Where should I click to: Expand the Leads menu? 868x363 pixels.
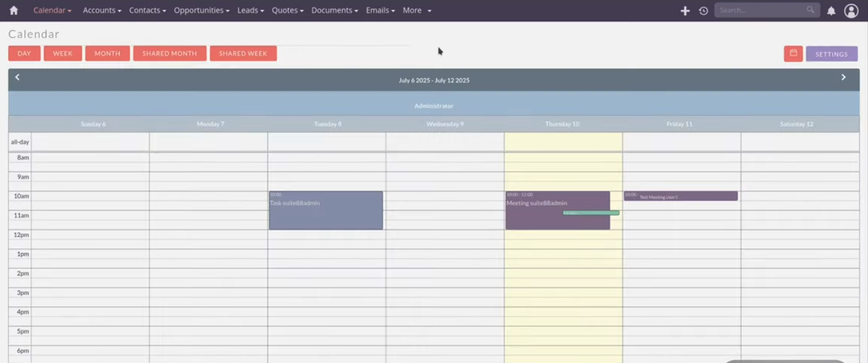pyautogui.click(x=251, y=11)
